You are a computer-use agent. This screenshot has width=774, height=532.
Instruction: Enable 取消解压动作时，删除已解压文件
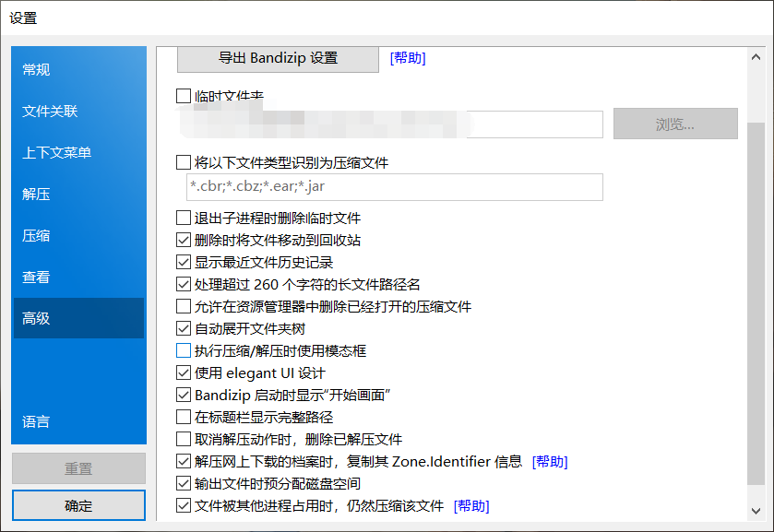click(184, 439)
